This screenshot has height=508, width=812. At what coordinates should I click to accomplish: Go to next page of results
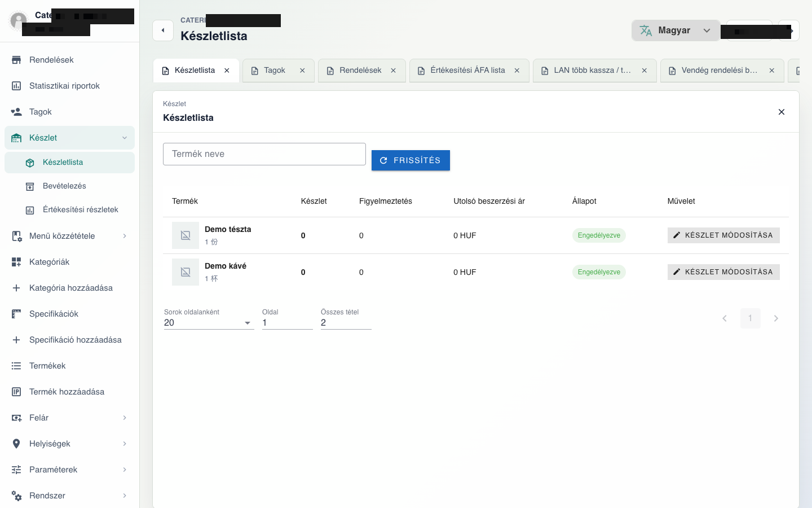776,318
